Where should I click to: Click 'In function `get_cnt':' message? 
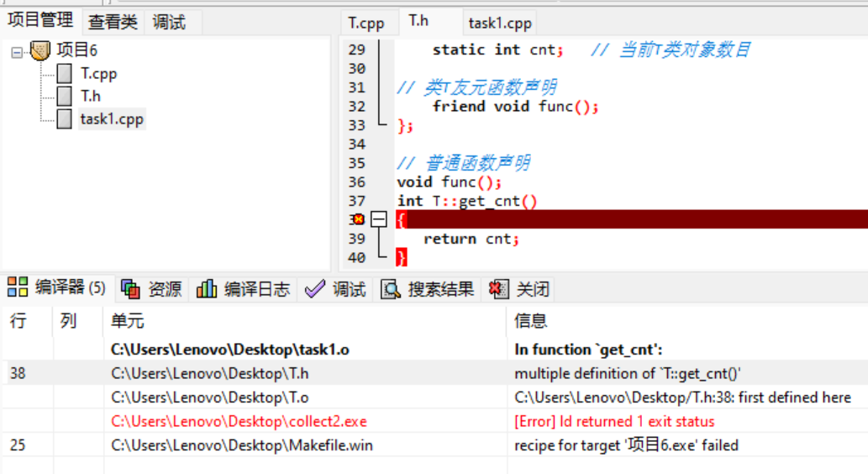[x=588, y=350]
